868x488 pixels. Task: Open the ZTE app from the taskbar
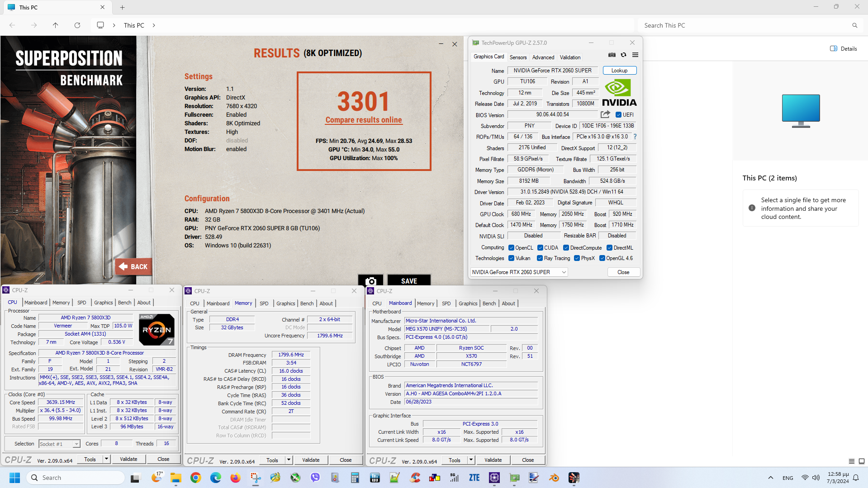point(474,478)
